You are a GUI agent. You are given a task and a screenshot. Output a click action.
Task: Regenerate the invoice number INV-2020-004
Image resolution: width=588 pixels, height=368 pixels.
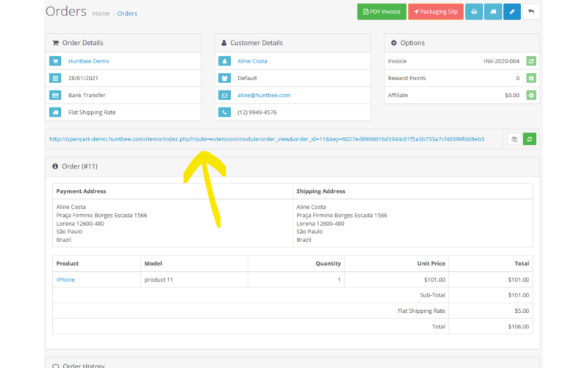[x=531, y=61]
